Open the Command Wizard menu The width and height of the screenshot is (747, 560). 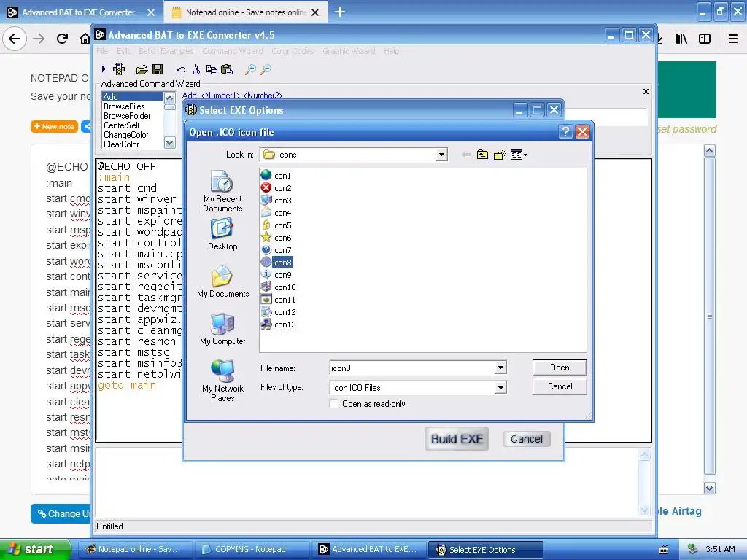[233, 51]
